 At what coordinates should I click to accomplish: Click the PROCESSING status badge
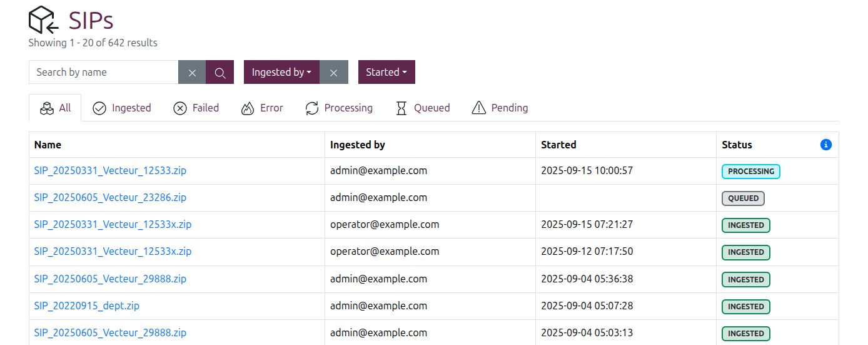pyautogui.click(x=751, y=172)
